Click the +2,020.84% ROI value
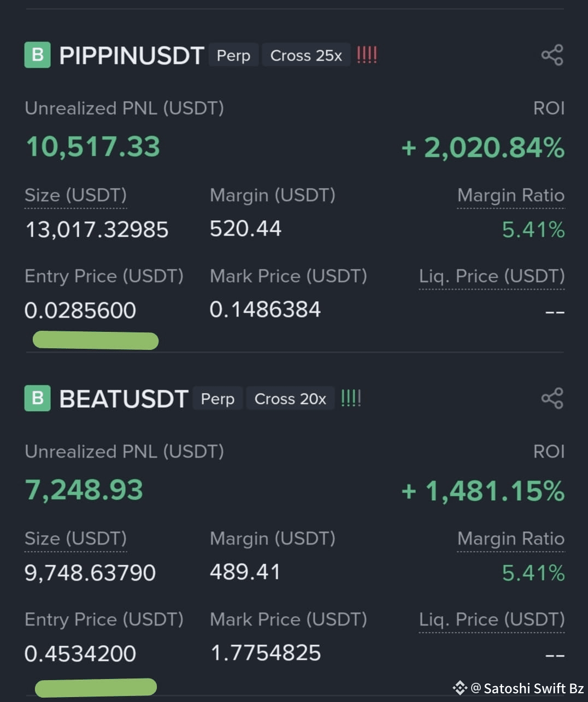 pyautogui.click(x=483, y=148)
